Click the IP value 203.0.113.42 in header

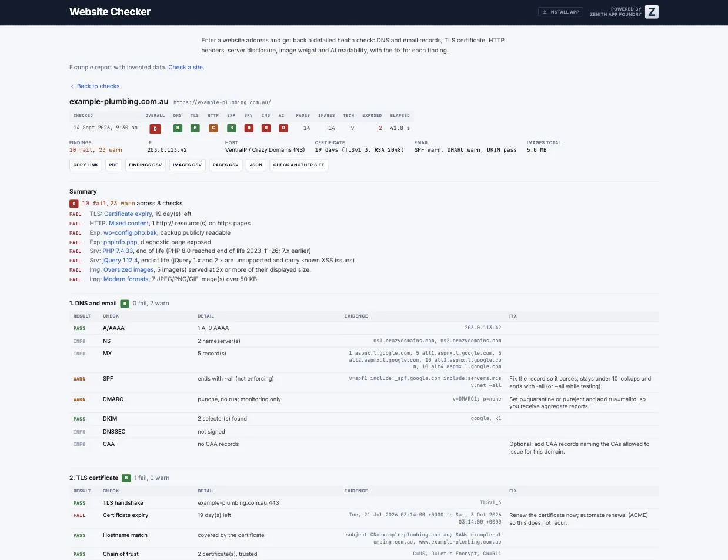(x=167, y=150)
